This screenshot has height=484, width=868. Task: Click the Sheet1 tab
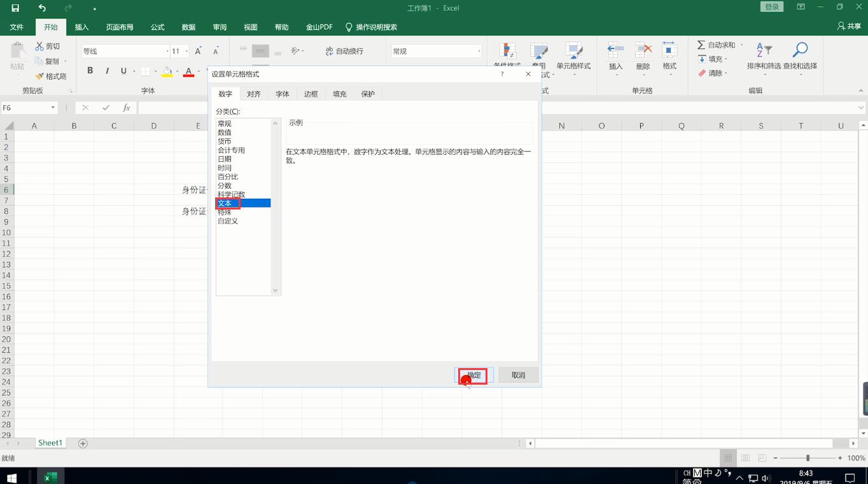click(50, 443)
